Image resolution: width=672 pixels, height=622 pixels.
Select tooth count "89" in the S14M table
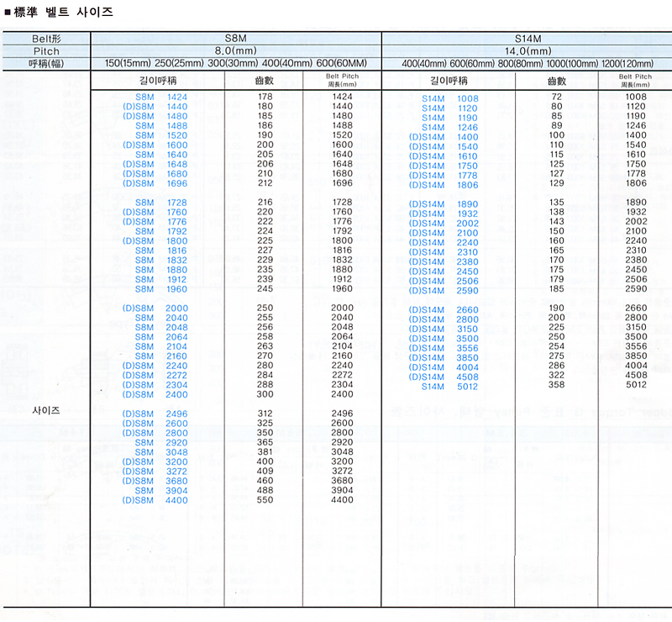[x=557, y=126]
